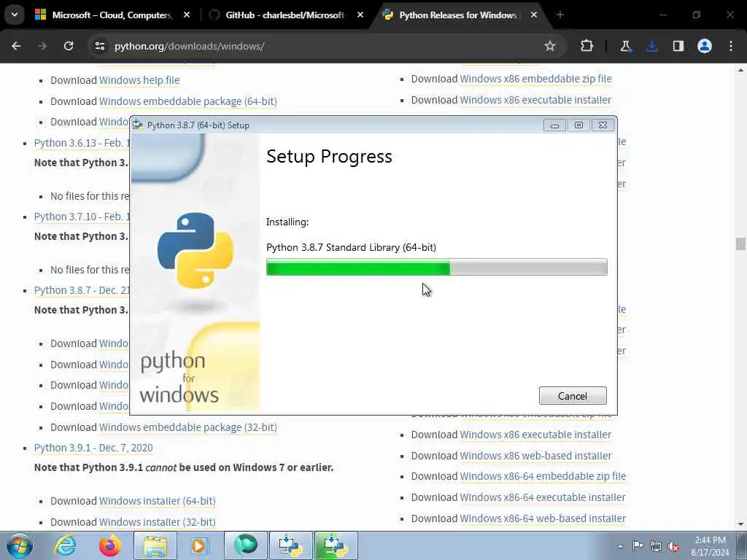This screenshot has width=747, height=560.
Task: Launch Firefox from the taskbar
Action: [109, 545]
